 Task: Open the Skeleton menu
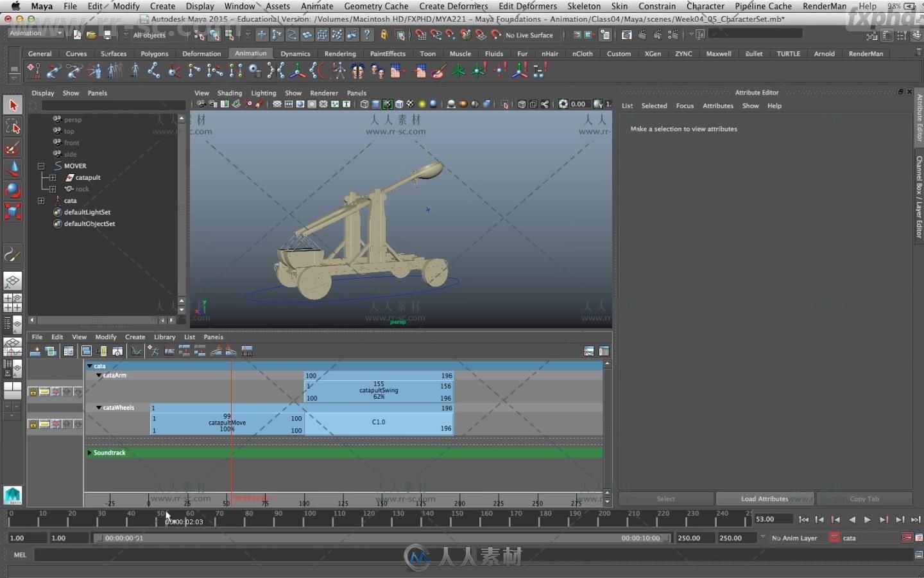pyautogui.click(x=584, y=6)
